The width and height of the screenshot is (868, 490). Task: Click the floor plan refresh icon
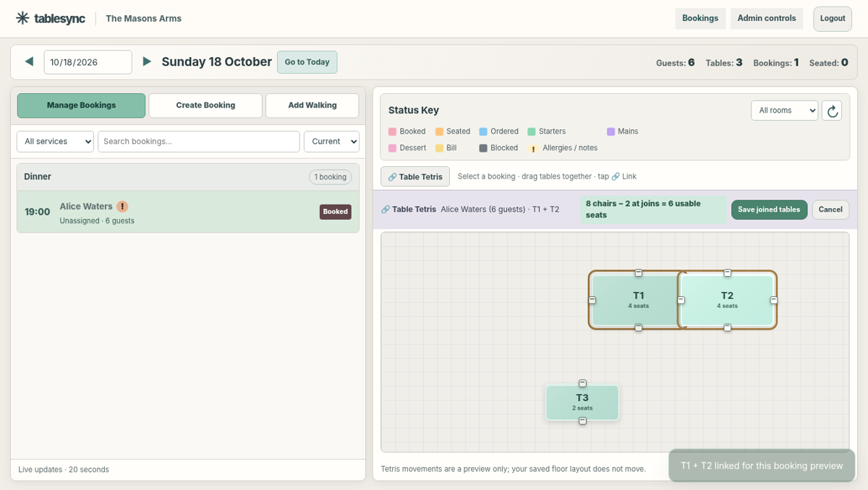pos(832,111)
